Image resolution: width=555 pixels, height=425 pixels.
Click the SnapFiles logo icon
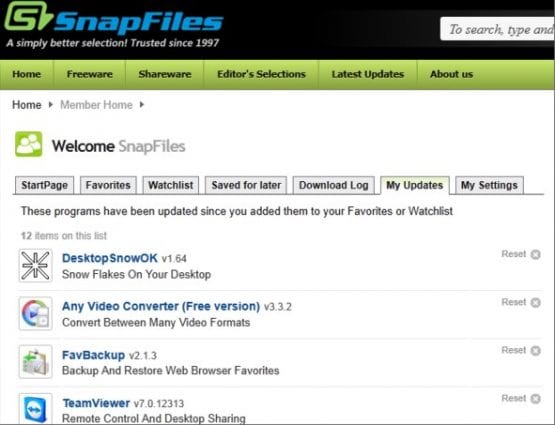pos(28,17)
